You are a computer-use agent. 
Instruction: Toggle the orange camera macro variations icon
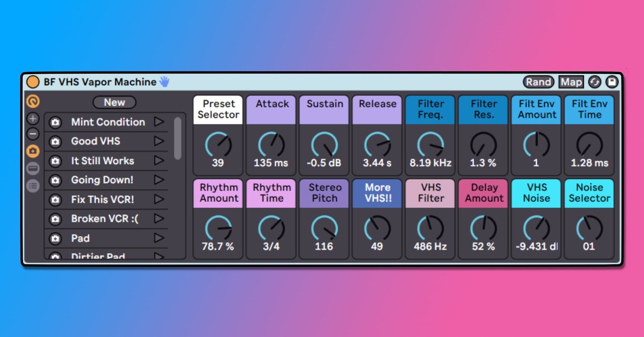tap(33, 151)
